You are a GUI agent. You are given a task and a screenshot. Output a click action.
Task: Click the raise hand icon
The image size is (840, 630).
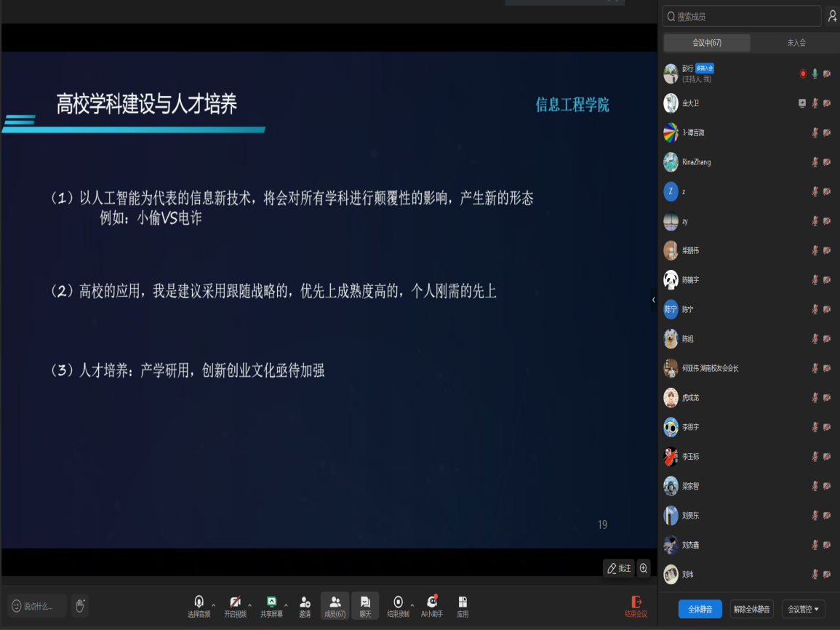coord(80,605)
